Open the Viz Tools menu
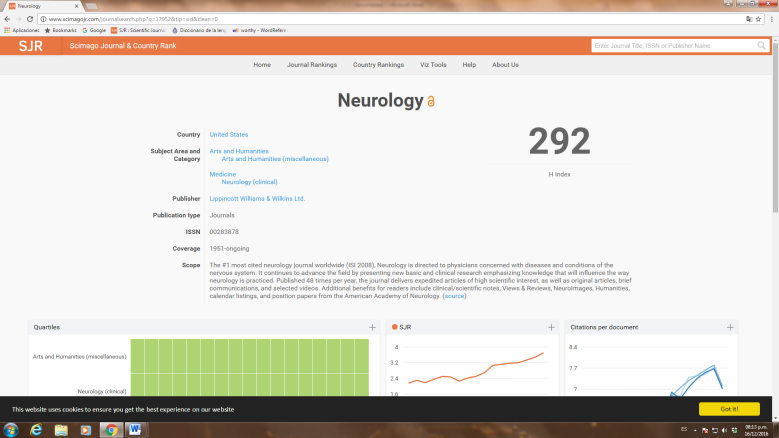This screenshot has width=779, height=438. 433,65
